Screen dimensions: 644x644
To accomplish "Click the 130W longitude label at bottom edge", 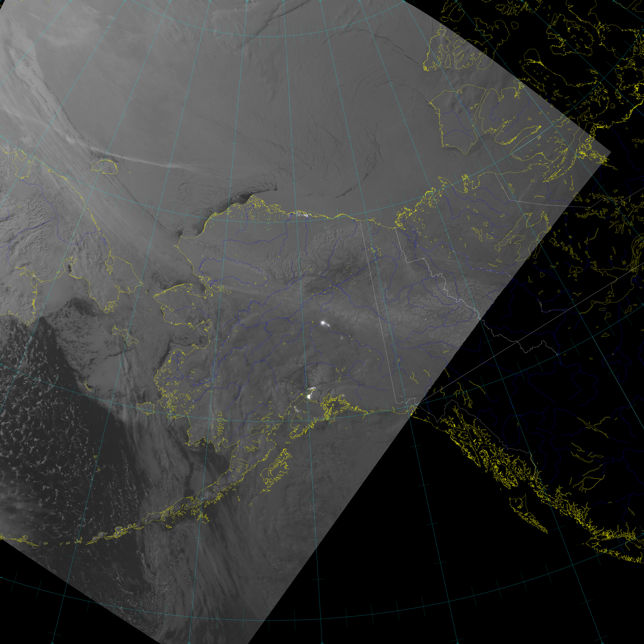I will click(x=602, y=643).
